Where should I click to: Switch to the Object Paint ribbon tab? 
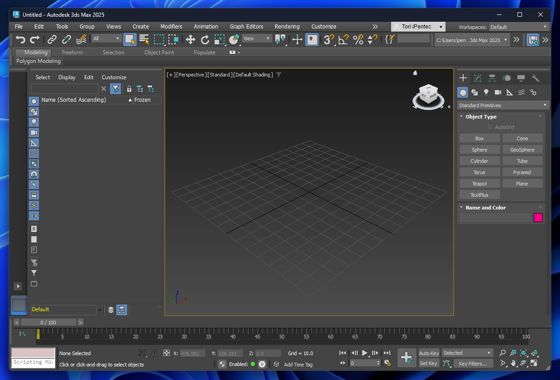click(159, 52)
